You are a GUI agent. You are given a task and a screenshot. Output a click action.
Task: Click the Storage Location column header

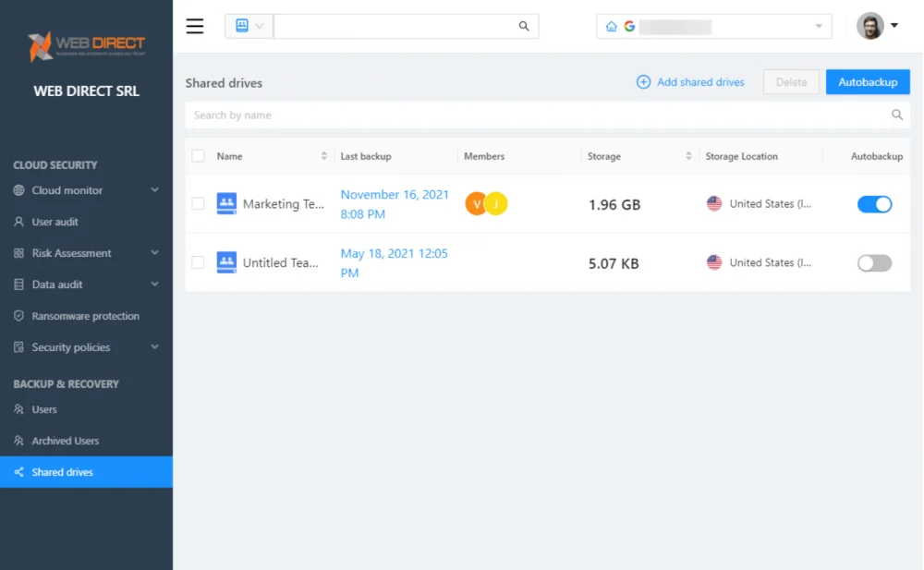tap(741, 156)
